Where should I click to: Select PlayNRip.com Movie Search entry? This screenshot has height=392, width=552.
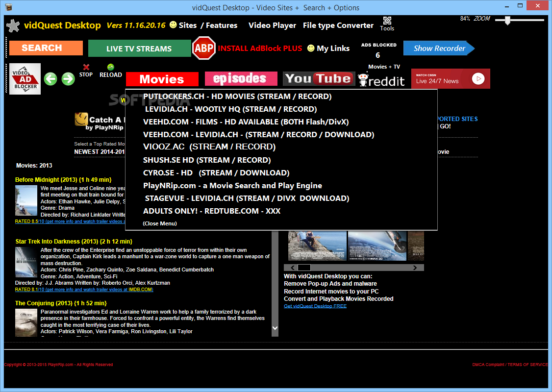point(232,185)
